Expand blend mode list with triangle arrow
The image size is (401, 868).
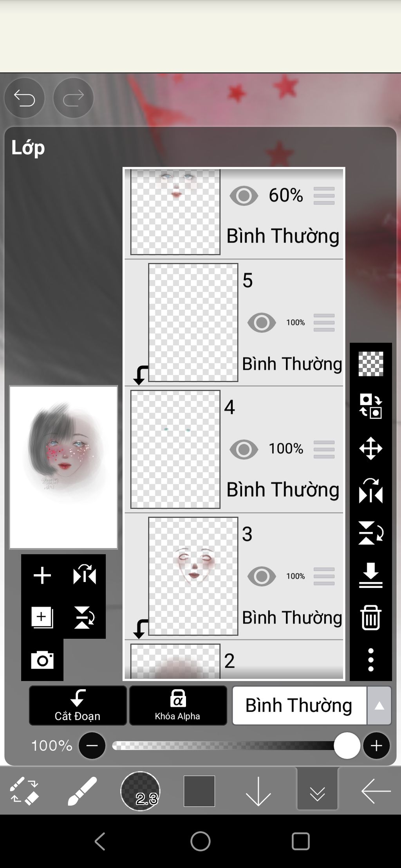tap(379, 706)
